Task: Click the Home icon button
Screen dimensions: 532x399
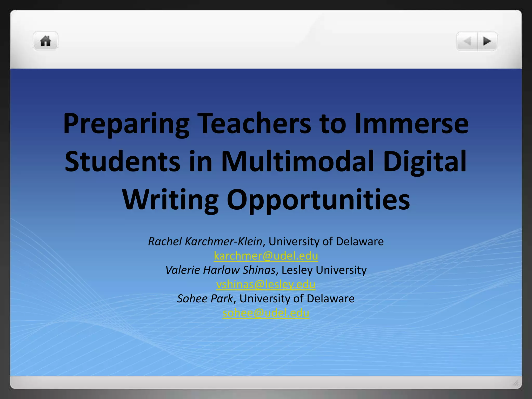Action: coord(45,41)
